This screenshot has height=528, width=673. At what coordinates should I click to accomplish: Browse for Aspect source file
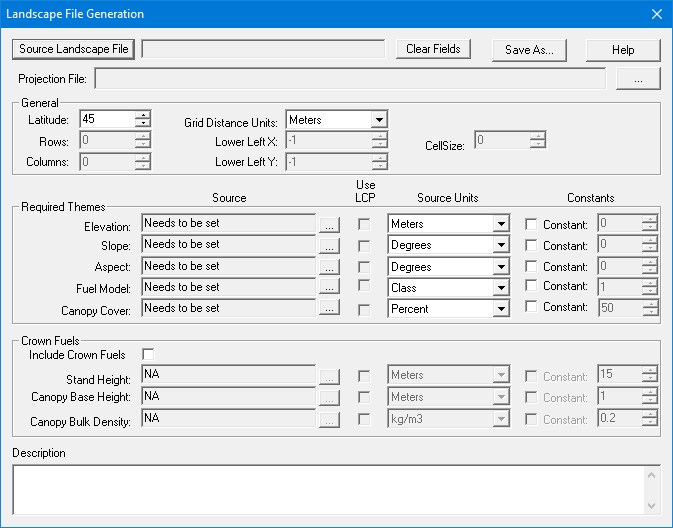coord(329,267)
